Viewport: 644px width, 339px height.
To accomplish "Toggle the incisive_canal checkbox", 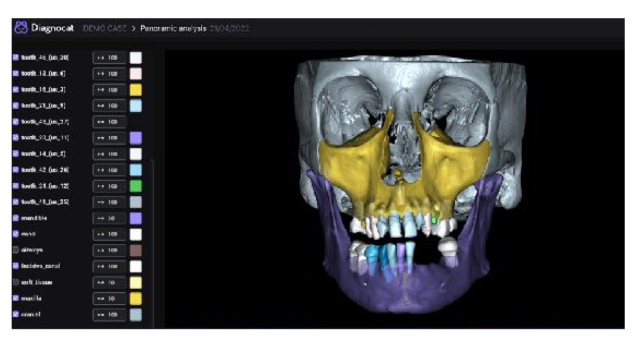I will (x=15, y=266).
